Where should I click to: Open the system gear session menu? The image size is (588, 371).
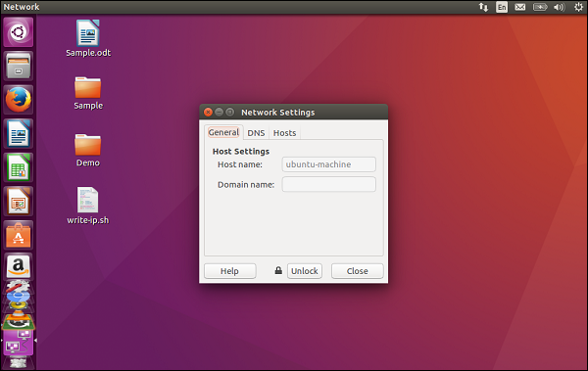pyautogui.click(x=578, y=7)
